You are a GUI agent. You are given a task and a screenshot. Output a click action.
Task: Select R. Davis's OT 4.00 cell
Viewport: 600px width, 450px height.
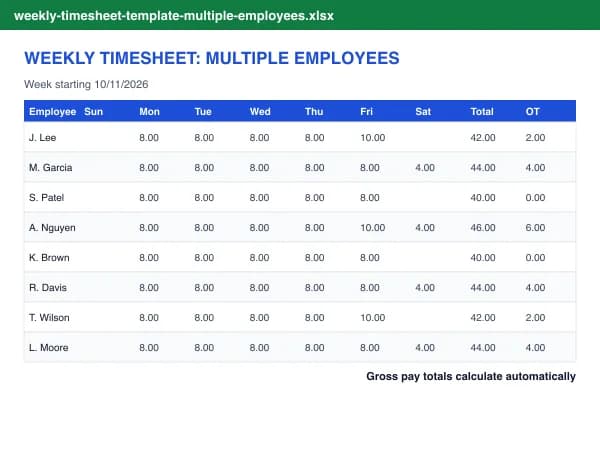[x=535, y=287]
